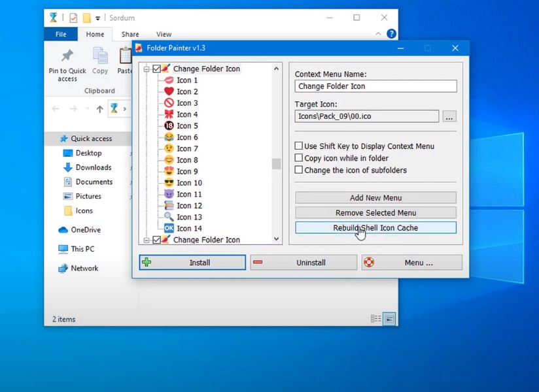Click Rebuild Shell Icon Cache button
The width and height of the screenshot is (539, 392).
coord(375,228)
